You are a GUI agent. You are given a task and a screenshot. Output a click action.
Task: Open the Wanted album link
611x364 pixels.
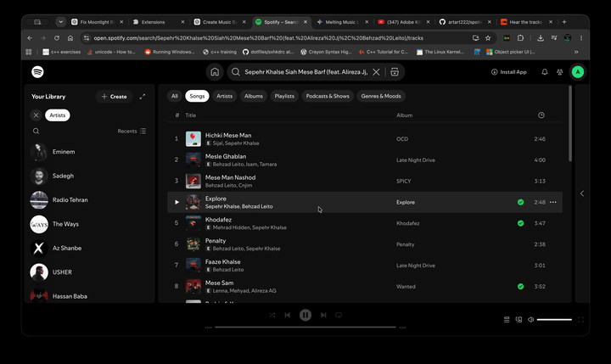[406, 287]
